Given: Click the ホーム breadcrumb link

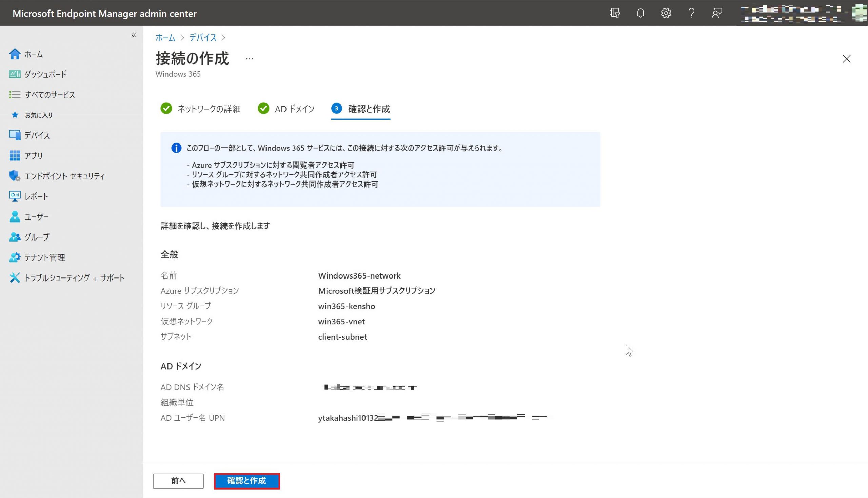Looking at the screenshot, I should coord(165,38).
